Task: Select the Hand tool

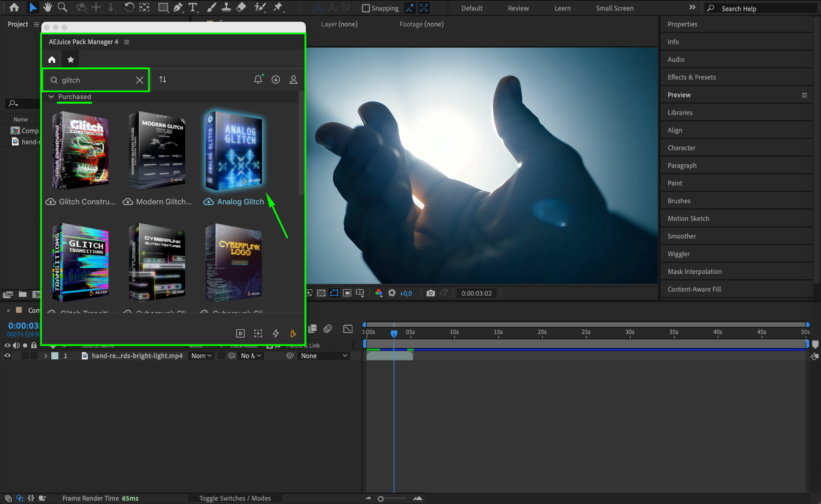Action: 48,7
